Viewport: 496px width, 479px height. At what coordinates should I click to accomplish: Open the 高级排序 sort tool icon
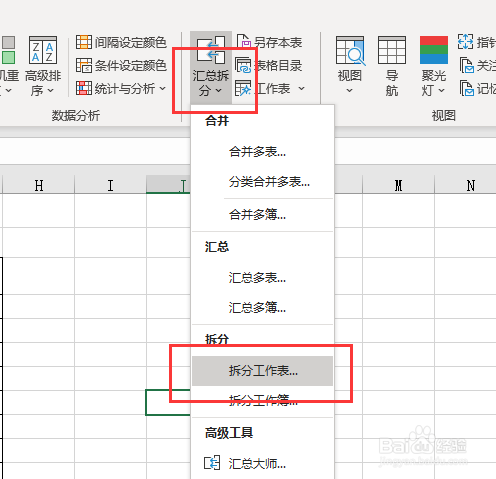[43, 50]
